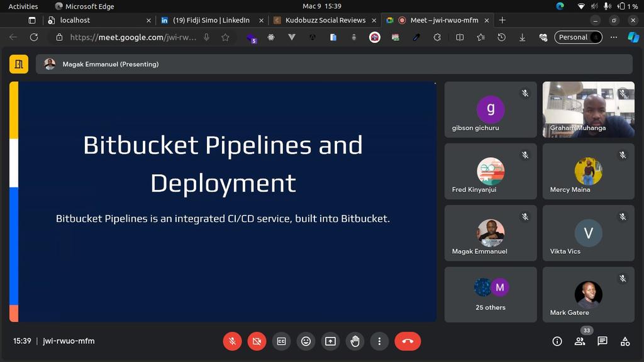Open the favorites list icon
The width and height of the screenshot is (644, 362).
[x=481, y=37]
